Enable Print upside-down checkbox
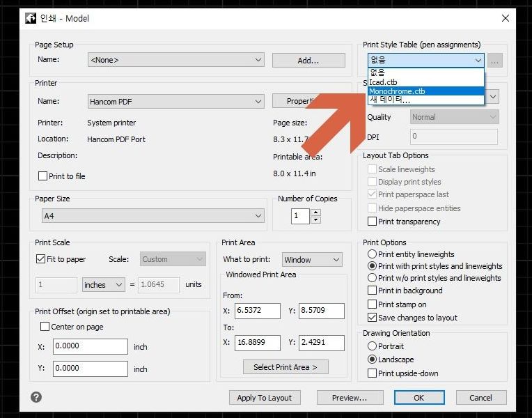This screenshot has height=418, width=532. click(x=373, y=373)
